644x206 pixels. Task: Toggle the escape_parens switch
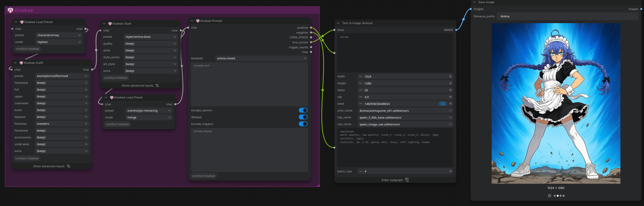[x=303, y=110]
